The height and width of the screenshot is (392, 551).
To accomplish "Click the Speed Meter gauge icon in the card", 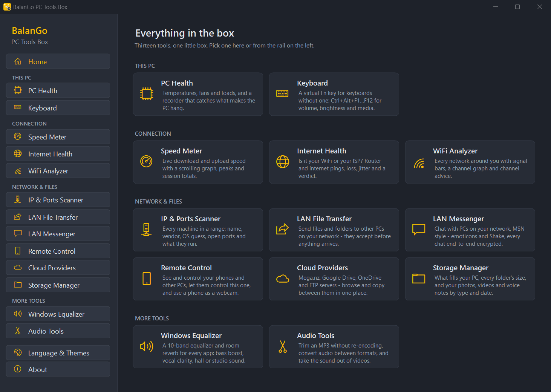I will (146, 161).
